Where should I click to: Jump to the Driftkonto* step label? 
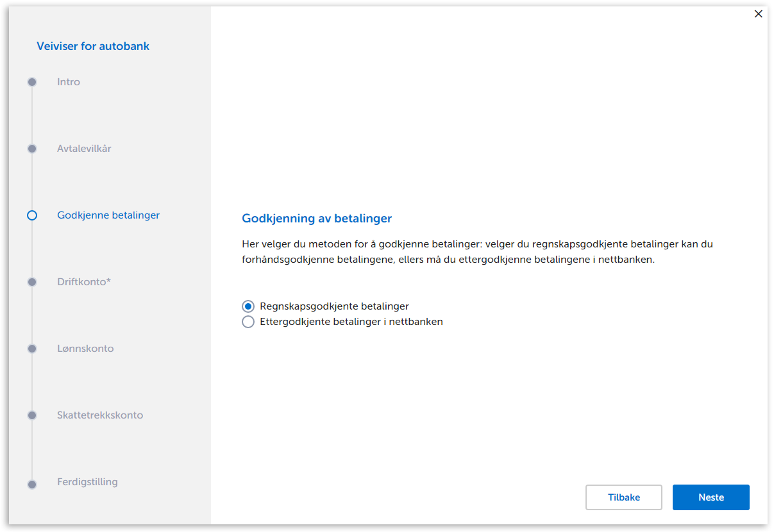(x=84, y=282)
